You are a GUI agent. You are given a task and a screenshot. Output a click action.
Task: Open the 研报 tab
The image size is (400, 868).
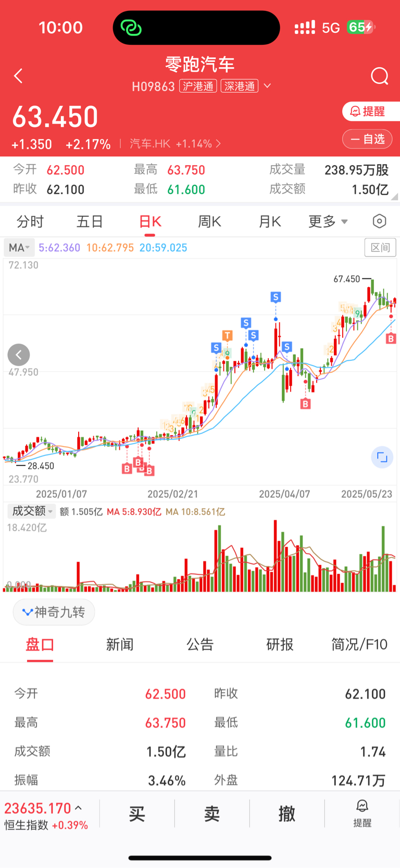(x=280, y=645)
